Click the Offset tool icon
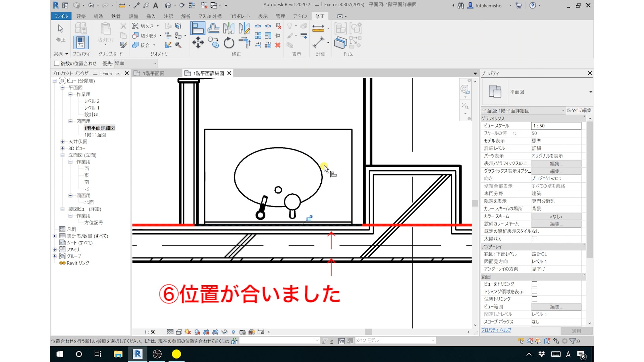Viewport: 644px width, 362px height. tap(213, 28)
